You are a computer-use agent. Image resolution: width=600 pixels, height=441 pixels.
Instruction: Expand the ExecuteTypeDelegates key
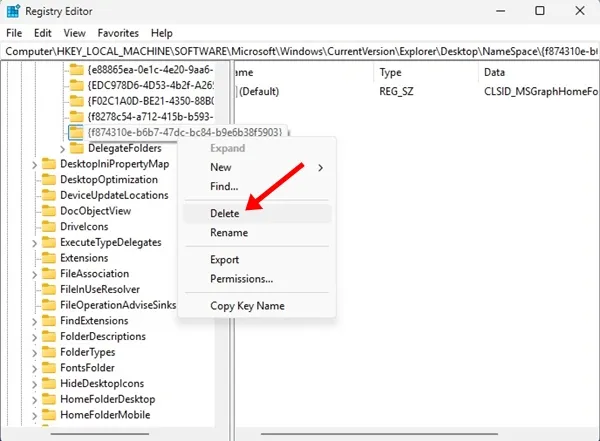click(x=34, y=243)
